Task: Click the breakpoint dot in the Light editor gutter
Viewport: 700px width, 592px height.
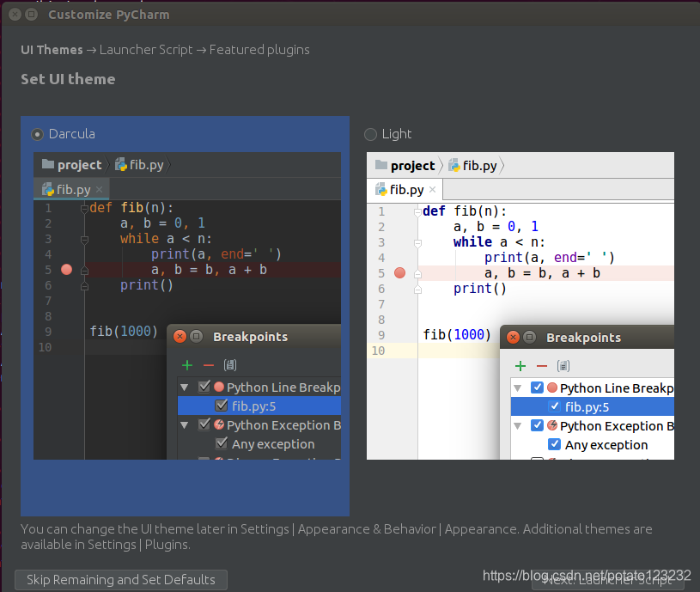Action: pyautogui.click(x=399, y=272)
